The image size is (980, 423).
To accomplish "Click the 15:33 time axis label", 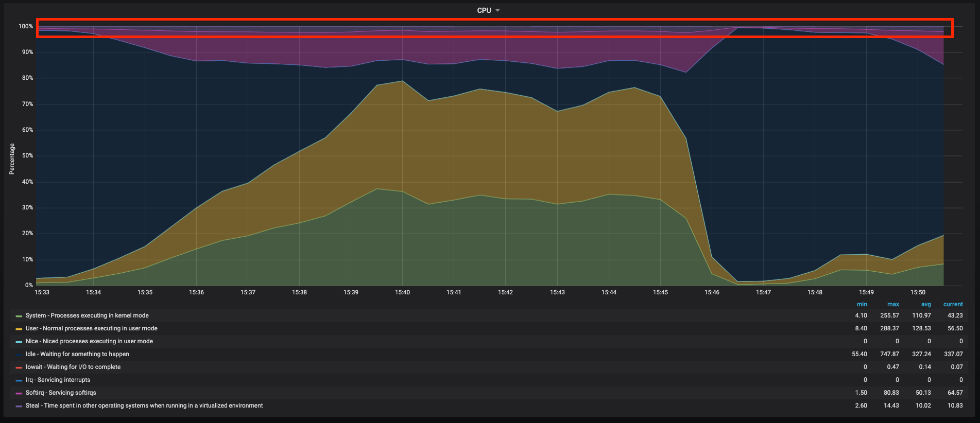I will [42, 292].
